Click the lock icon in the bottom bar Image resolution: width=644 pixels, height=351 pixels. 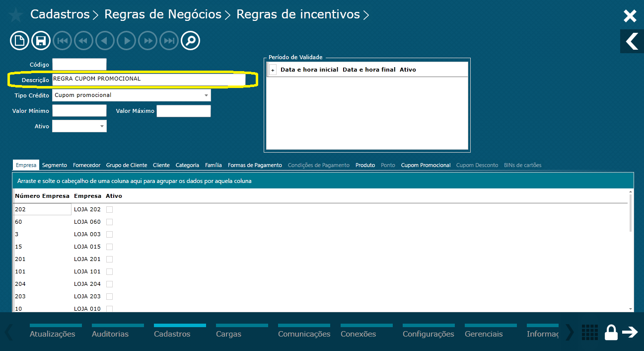click(611, 333)
